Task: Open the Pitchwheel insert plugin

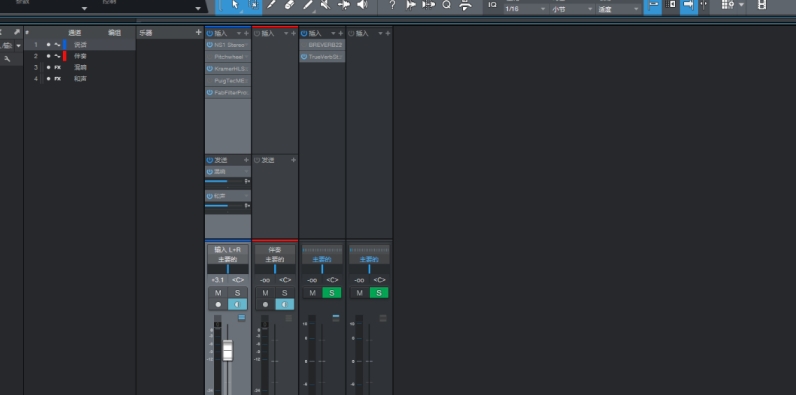Action: (x=228, y=56)
